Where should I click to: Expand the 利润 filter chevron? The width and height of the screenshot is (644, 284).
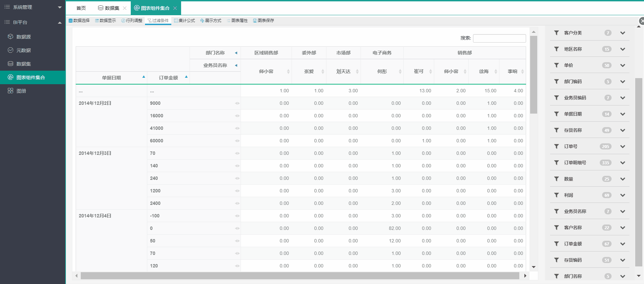[x=622, y=195]
